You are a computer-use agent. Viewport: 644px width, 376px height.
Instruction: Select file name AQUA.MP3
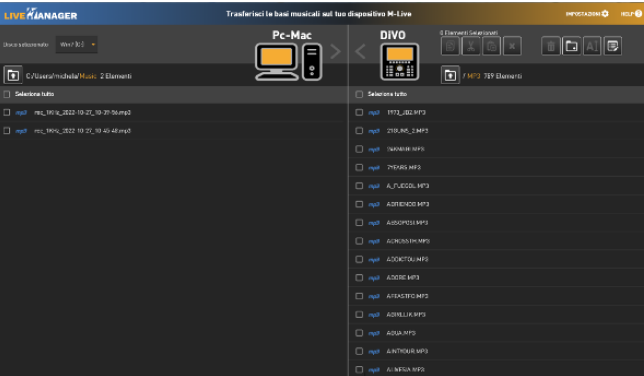click(401, 333)
